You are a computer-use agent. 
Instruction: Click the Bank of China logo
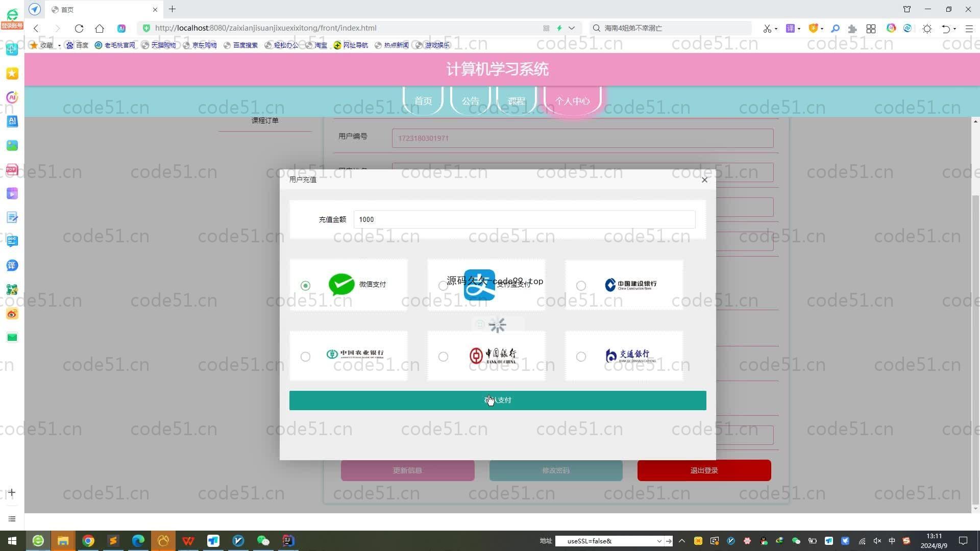tap(493, 356)
